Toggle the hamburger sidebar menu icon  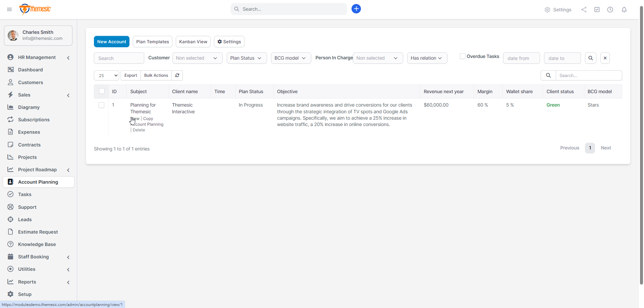click(9, 9)
